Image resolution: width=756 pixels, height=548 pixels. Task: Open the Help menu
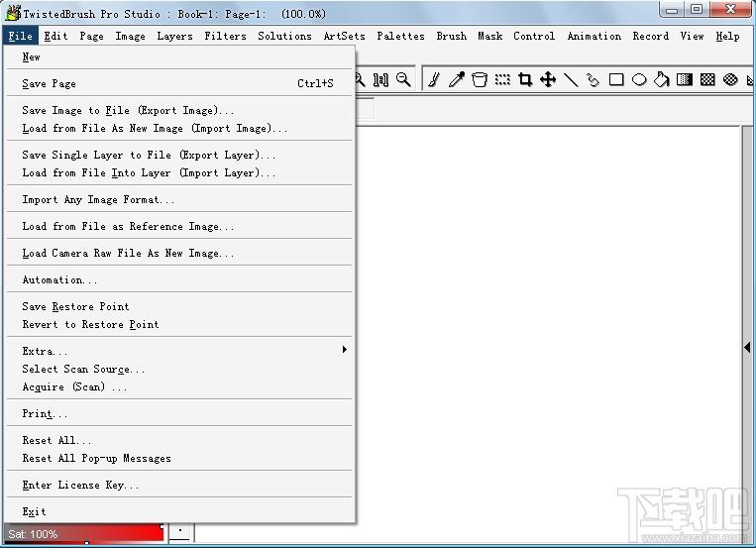tap(727, 37)
